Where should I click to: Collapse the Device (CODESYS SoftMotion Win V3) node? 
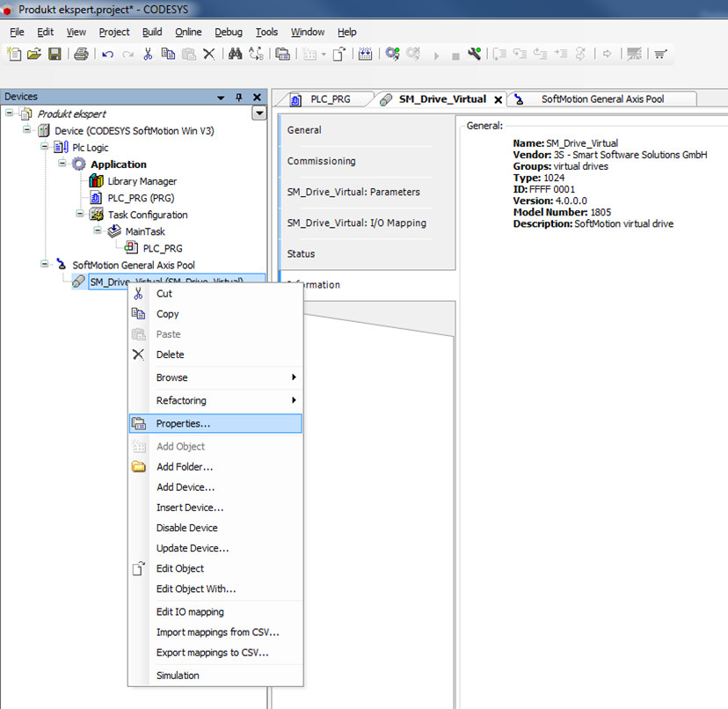pyautogui.click(x=27, y=129)
